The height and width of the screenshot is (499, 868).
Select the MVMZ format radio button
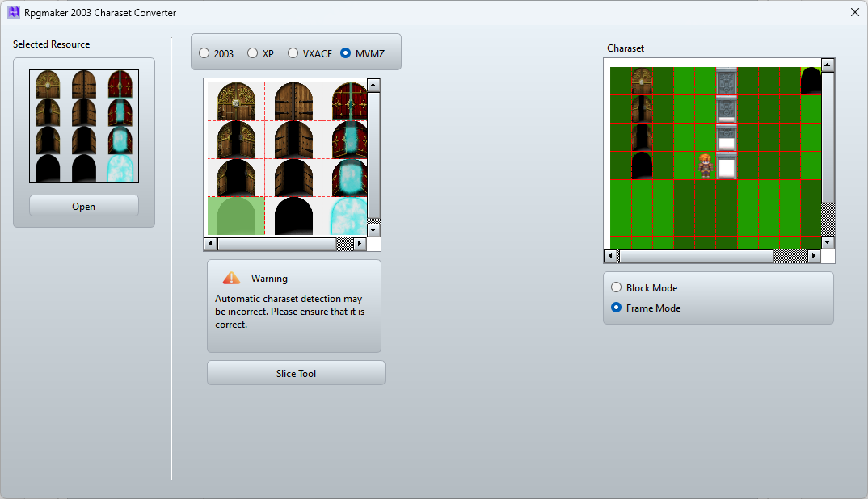pyautogui.click(x=345, y=53)
